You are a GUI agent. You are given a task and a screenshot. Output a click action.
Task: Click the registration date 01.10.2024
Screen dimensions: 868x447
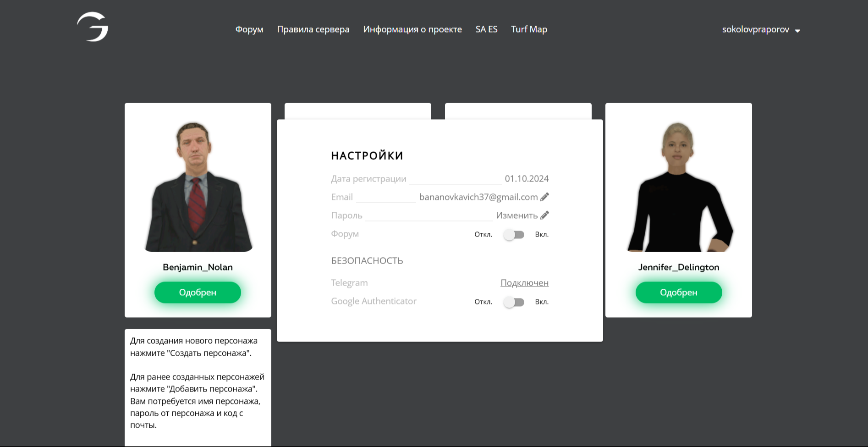(x=527, y=179)
